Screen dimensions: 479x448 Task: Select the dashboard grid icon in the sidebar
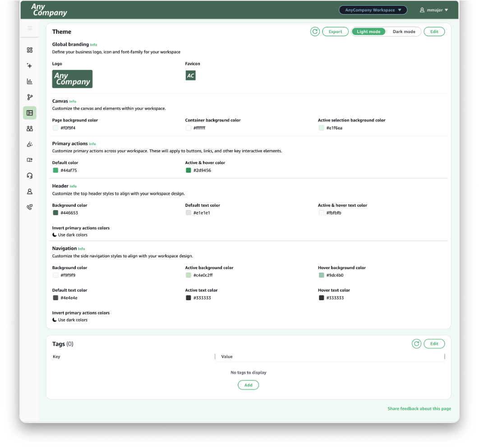coord(30,50)
